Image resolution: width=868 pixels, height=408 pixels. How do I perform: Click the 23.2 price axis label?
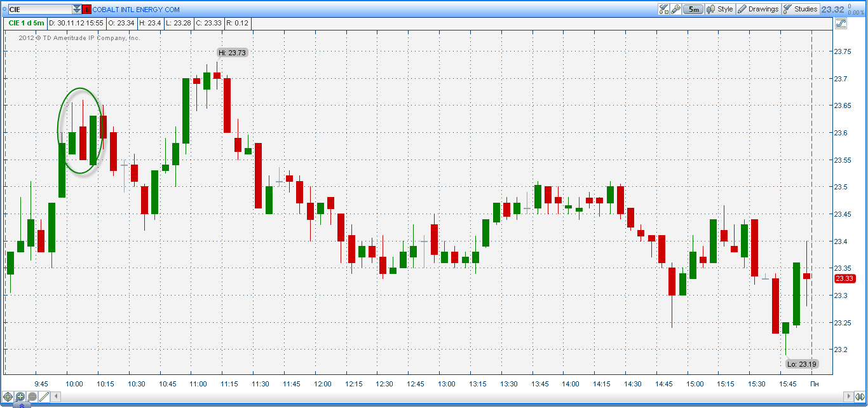pyautogui.click(x=841, y=350)
